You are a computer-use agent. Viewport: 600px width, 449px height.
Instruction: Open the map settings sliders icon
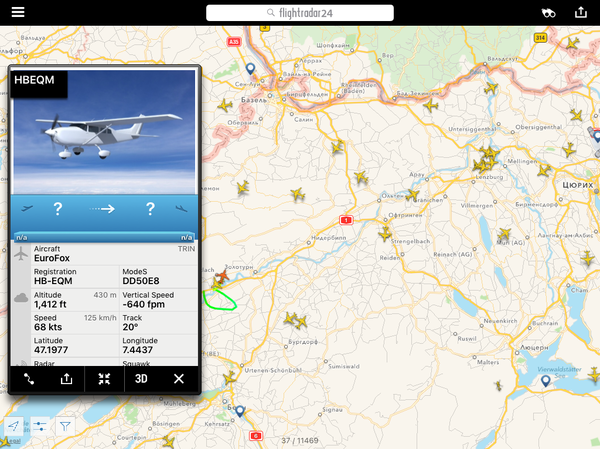point(40,426)
